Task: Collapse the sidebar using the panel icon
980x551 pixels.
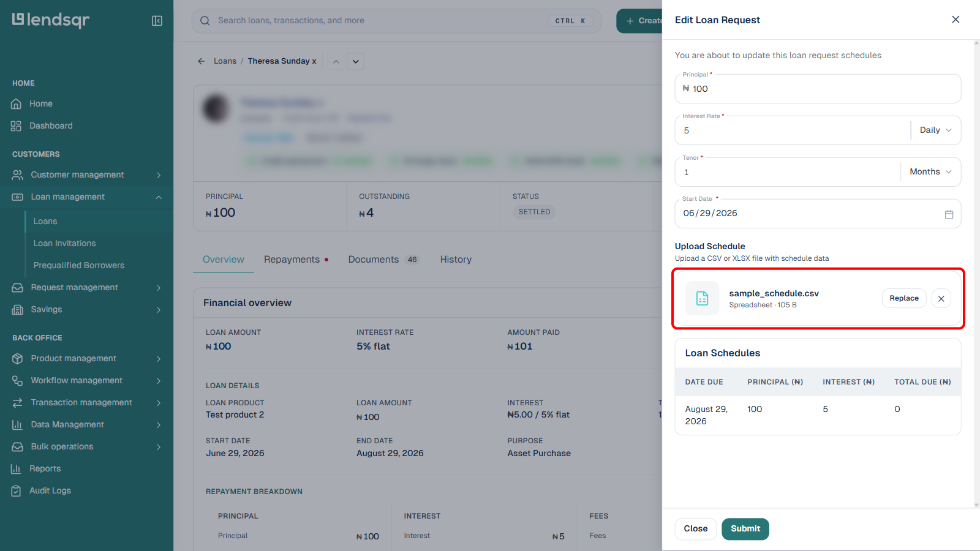Action: pos(157,21)
